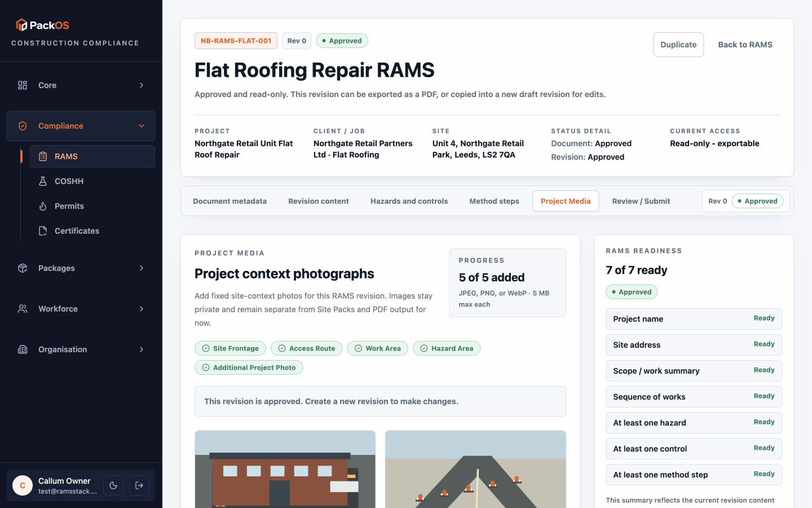812x508 pixels.
Task: Click test@ramsstack email text
Action: [x=68, y=491]
